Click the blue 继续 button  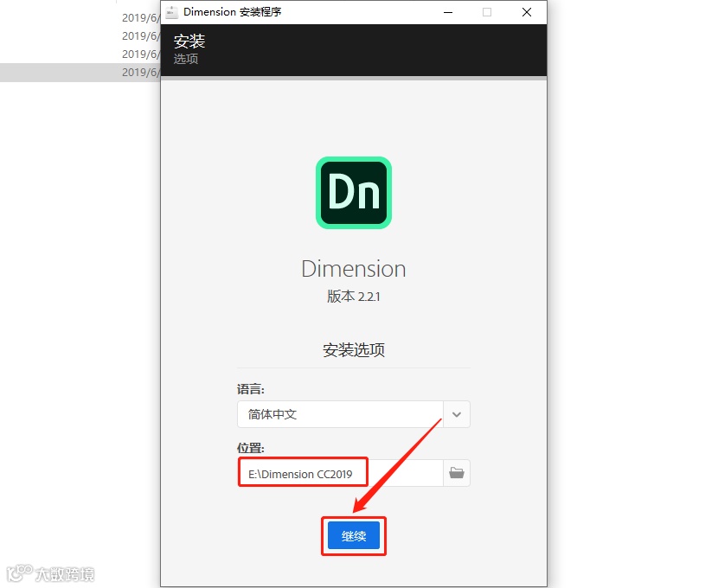click(x=354, y=535)
